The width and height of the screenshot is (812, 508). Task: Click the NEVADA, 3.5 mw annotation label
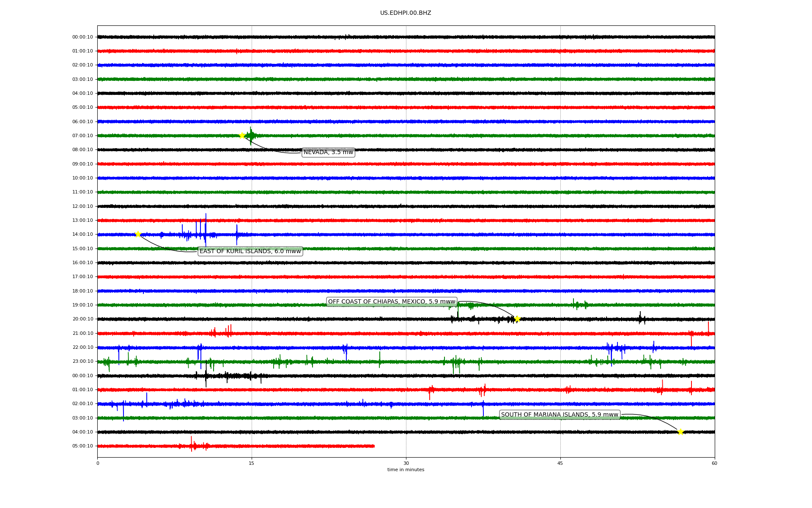point(328,152)
